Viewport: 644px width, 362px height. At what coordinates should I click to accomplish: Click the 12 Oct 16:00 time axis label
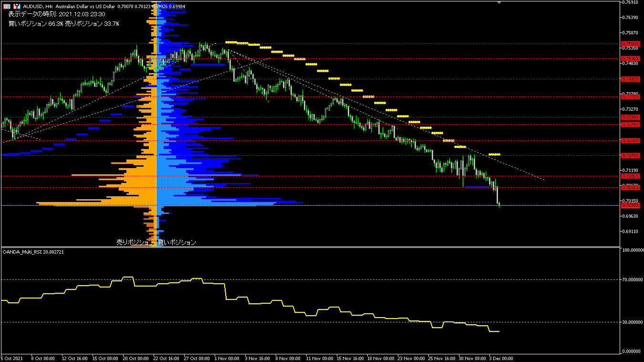coord(75,358)
